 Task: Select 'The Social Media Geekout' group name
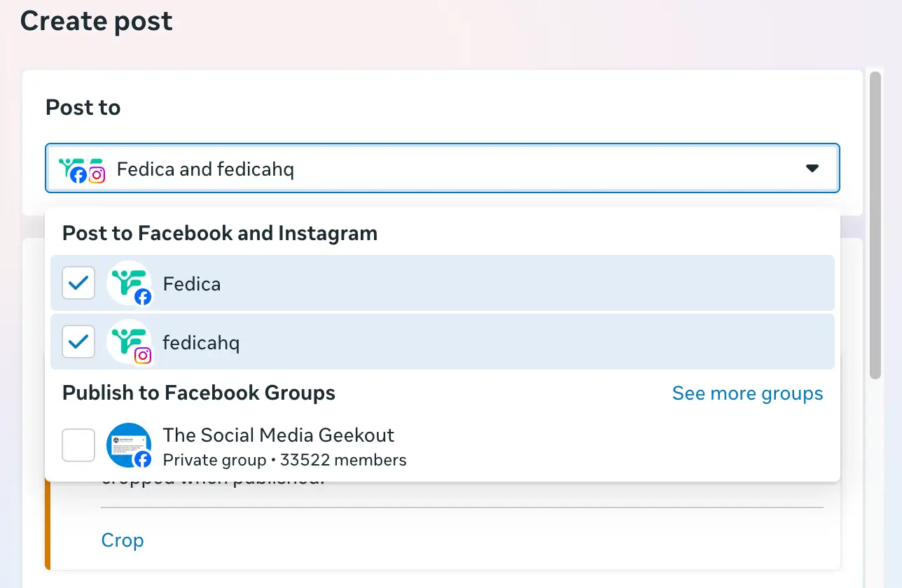[279, 435]
